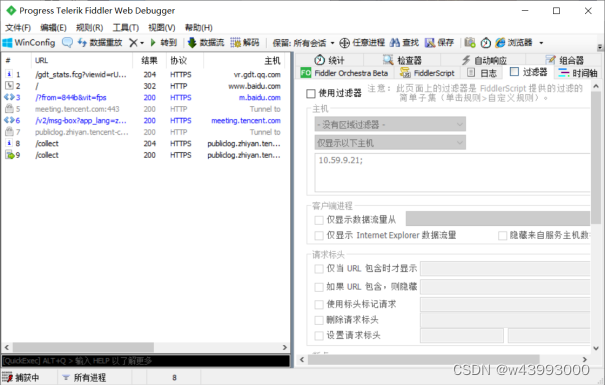Viewport: 605px width, 385px height.
Task: Click the FiddlerScript tab icon
Action: 405,73
